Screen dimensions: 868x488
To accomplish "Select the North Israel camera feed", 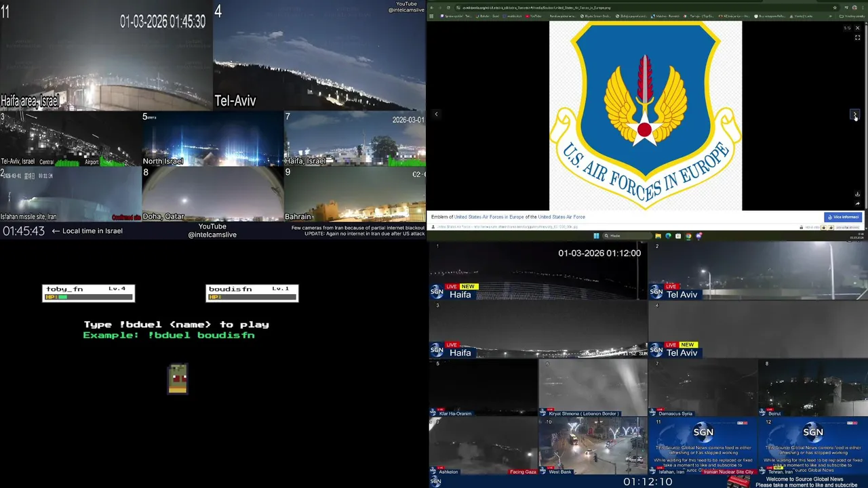I will 213,138.
